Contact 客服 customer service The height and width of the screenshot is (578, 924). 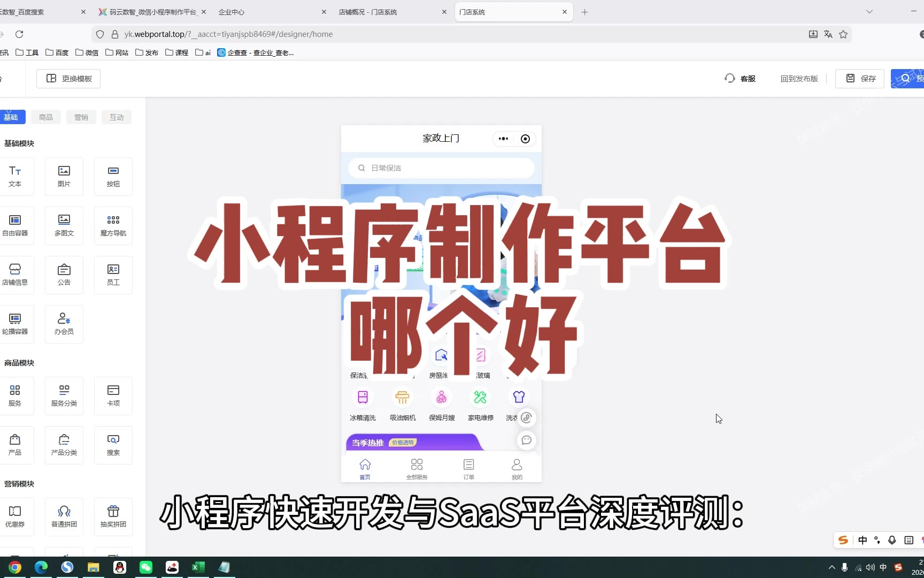[x=740, y=79]
